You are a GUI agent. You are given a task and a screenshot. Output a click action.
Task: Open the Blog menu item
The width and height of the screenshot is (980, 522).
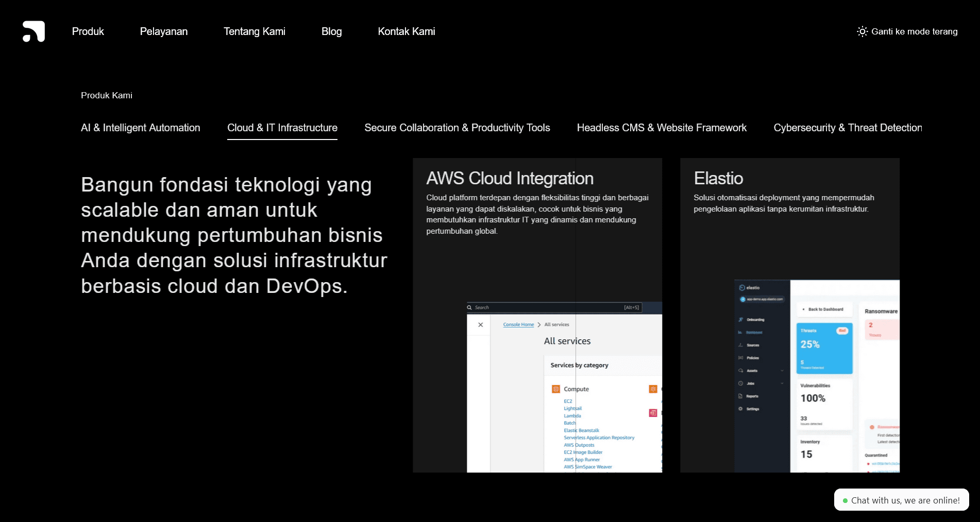click(331, 31)
